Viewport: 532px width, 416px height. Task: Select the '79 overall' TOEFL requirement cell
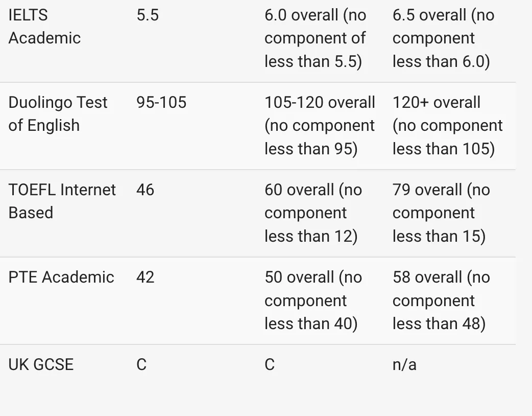coord(441,213)
